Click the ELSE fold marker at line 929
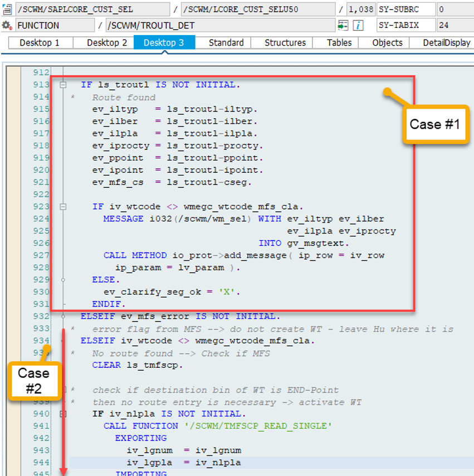 click(x=63, y=280)
